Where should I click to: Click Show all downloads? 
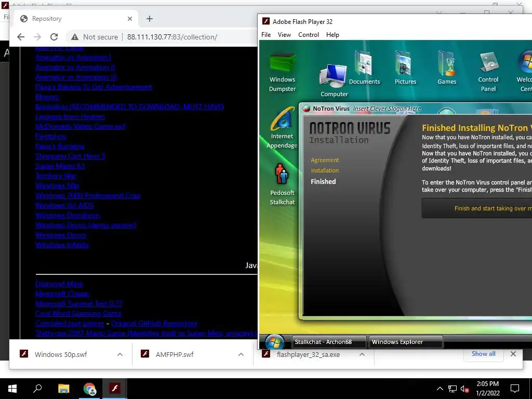click(x=483, y=353)
